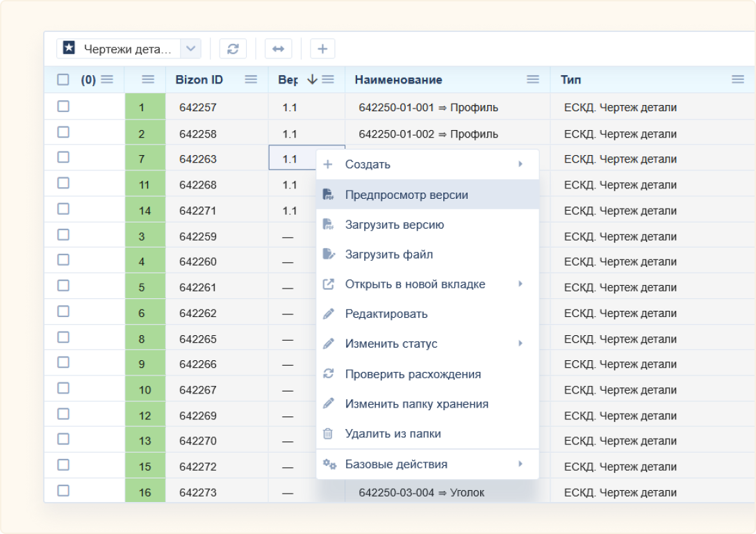
Task: Click the plus icon in the toolbar
Action: point(322,49)
